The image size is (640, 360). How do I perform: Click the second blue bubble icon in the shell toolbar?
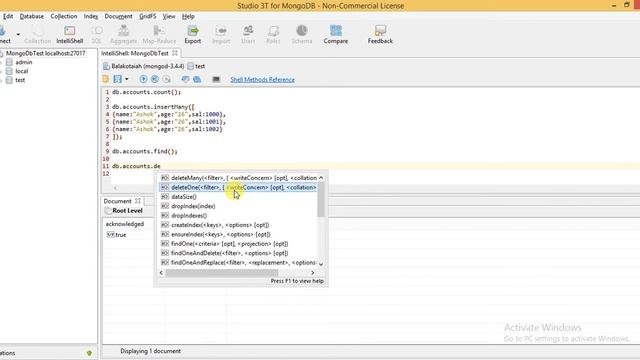coord(197,79)
